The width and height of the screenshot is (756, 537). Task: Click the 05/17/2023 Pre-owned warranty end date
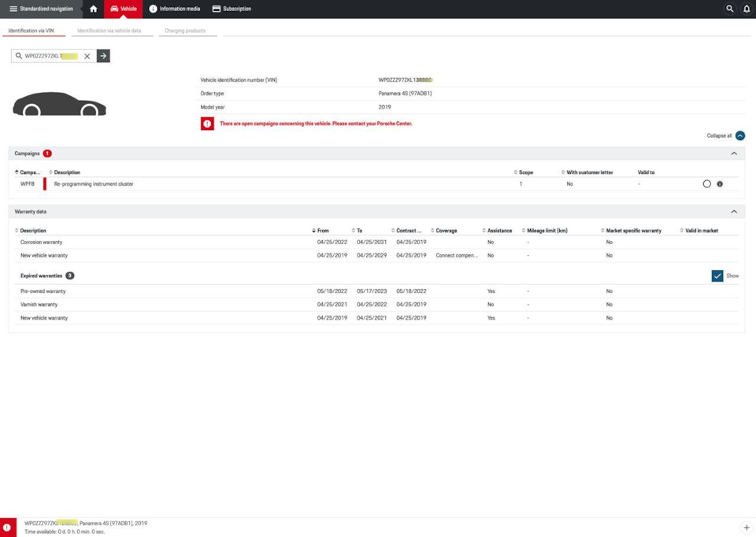coord(372,291)
